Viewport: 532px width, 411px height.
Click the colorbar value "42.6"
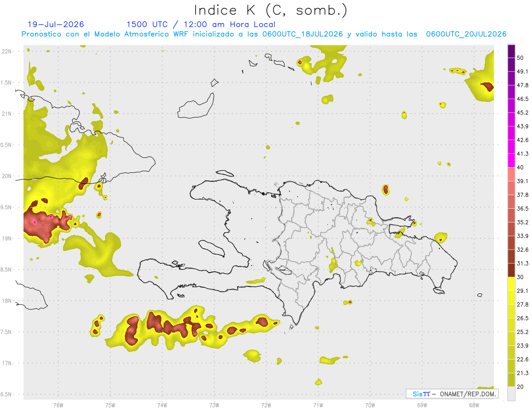click(523, 140)
